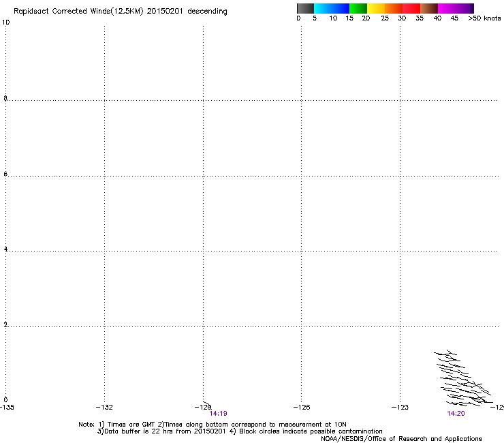The height and width of the screenshot is (443, 504).
Task: Click the brown 35-40 knots color segment
Action: coord(429,8)
